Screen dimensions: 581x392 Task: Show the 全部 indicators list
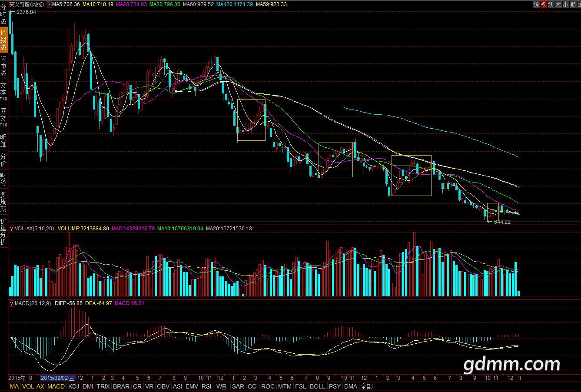(366, 386)
